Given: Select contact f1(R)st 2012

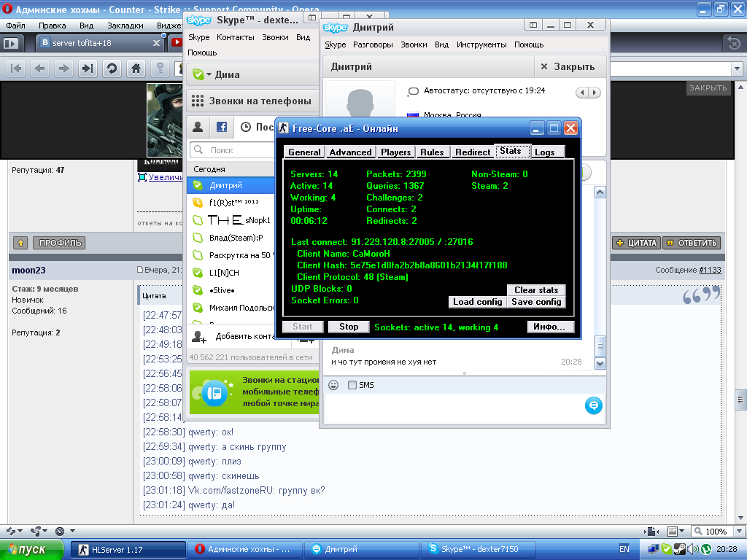Looking at the screenshot, I should click(x=231, y=203).
